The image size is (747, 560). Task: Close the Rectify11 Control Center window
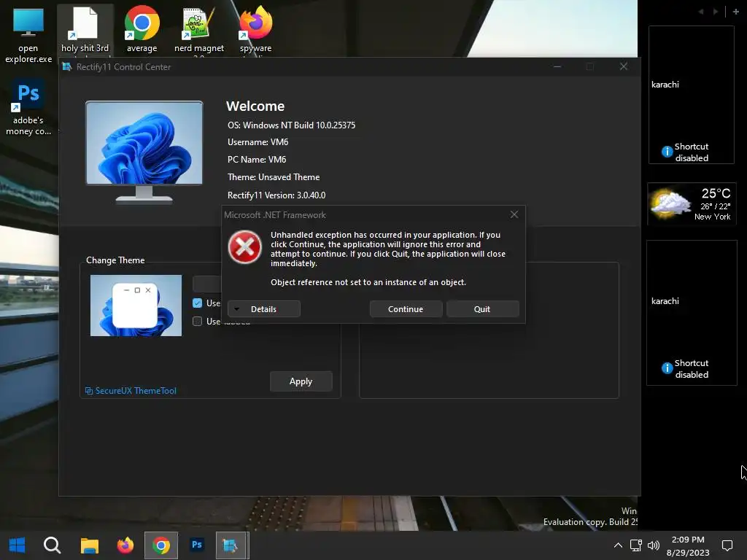[624, 66]
